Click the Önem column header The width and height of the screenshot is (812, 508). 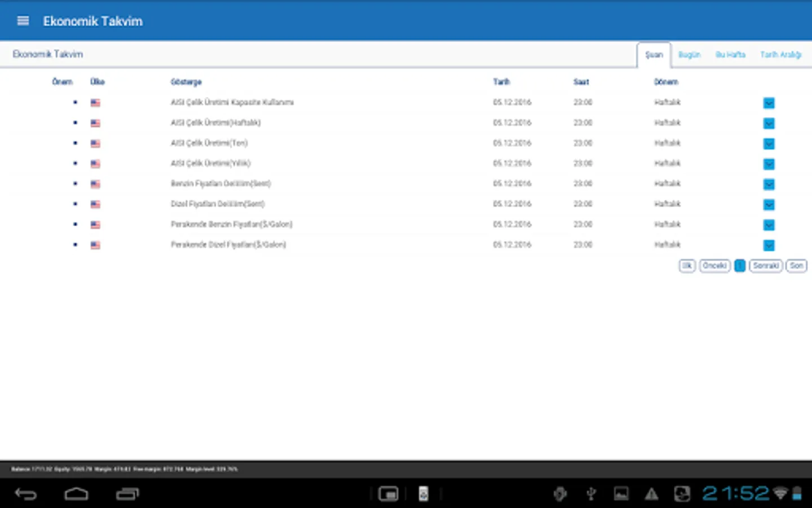(x=62, y=82)
